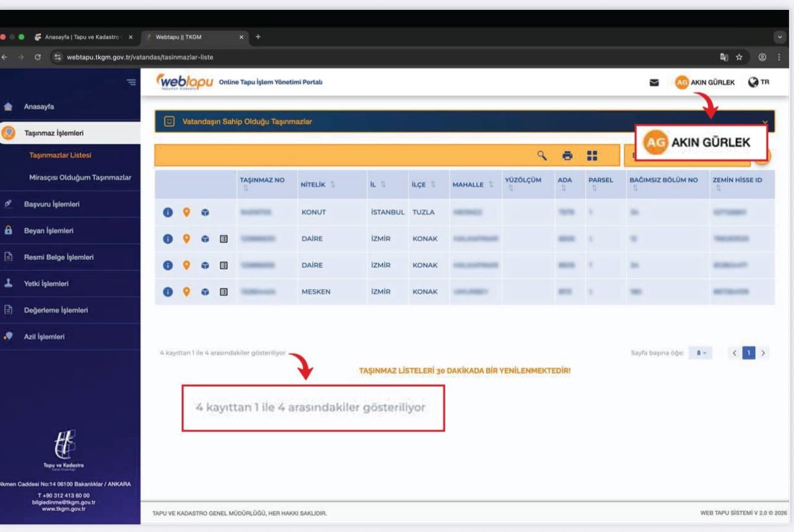Open the items-per-page dropdown showing 8
Viewport: 794px width, 532px height.
701,353
